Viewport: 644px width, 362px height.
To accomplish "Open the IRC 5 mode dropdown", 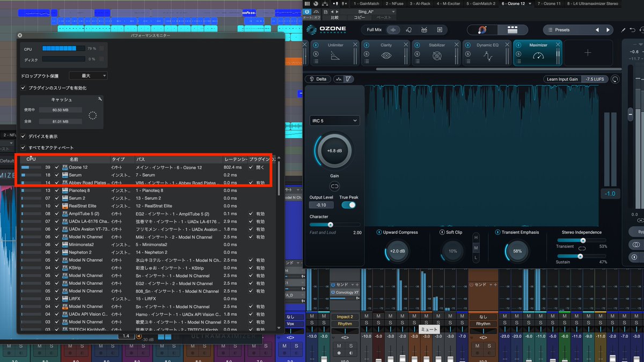I will (334, 121).
